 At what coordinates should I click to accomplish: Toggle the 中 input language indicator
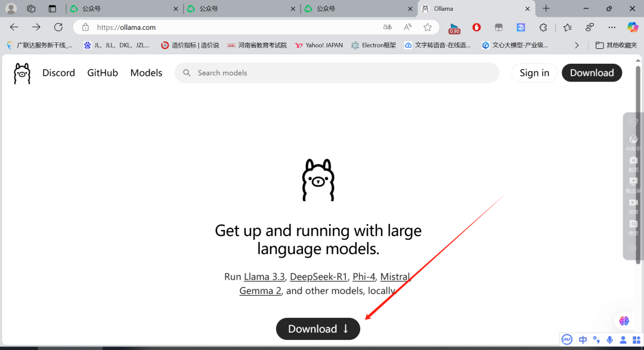pos(583,340)
